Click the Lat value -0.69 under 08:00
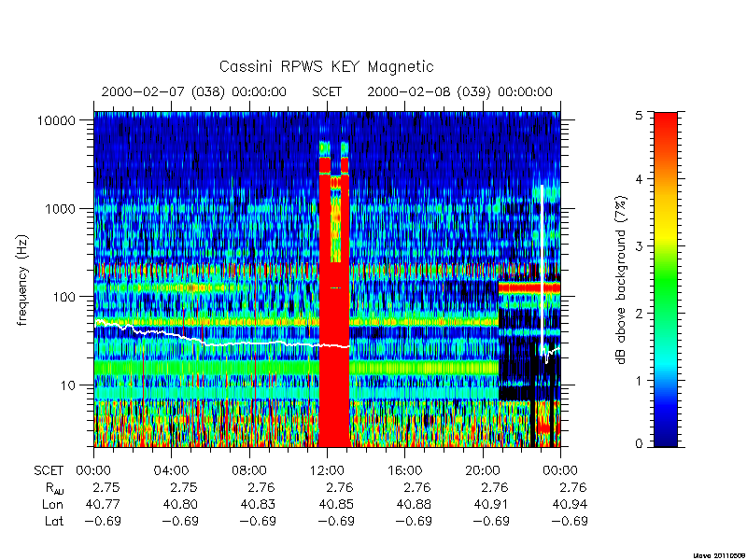Image resolution: width=747 pixels, height=560 pixels. 258,521
